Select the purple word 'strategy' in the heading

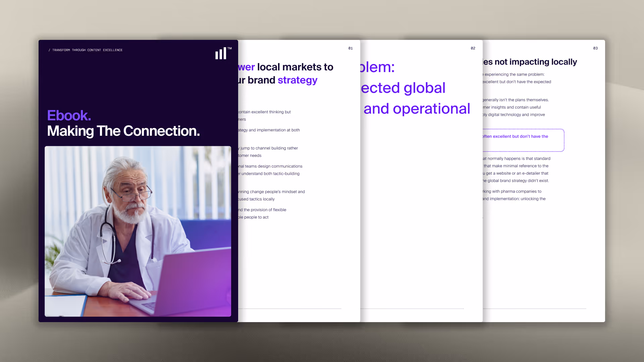point(297,80)
